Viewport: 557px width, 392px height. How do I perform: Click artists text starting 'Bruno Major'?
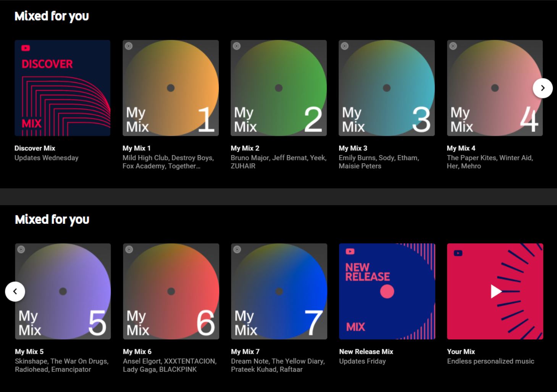point(278,162)
